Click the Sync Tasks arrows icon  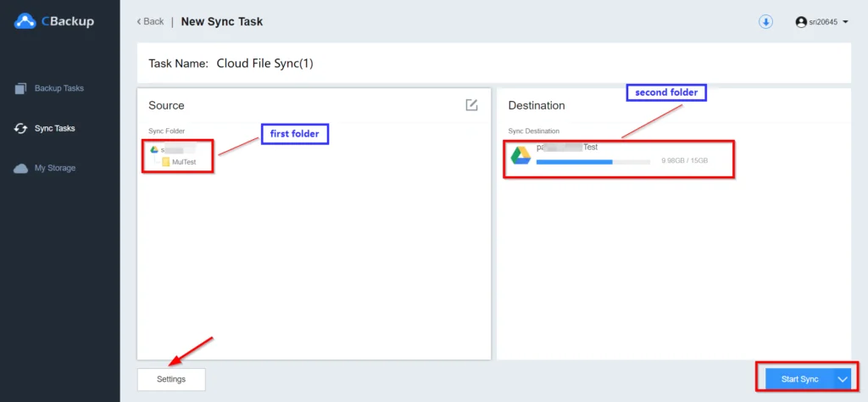20,128
